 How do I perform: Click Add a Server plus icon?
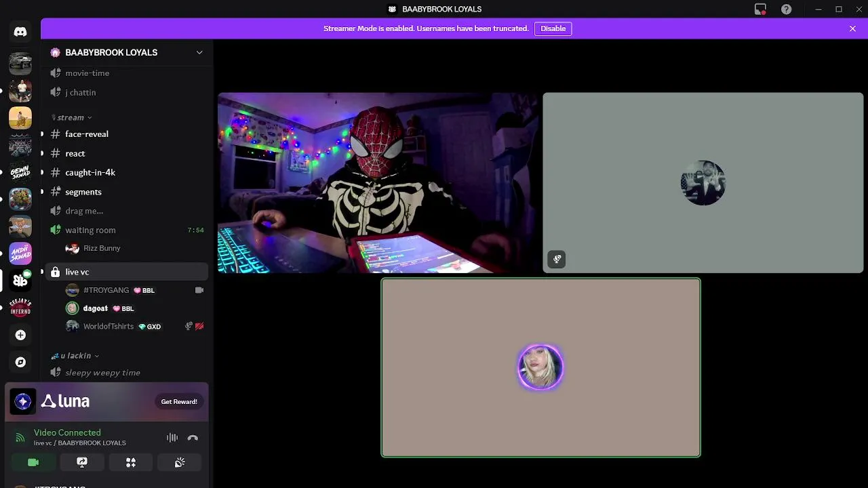tap(20, 335)
